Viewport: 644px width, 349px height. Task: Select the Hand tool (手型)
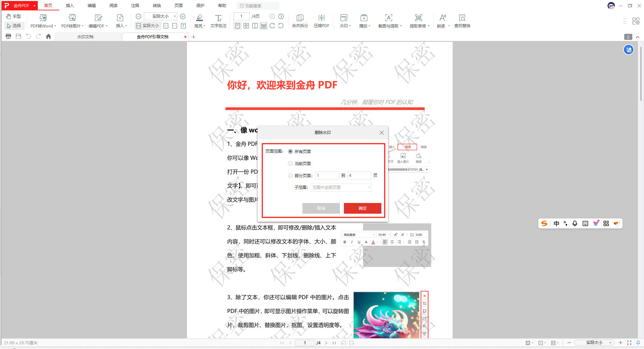[x=13, y=16]
